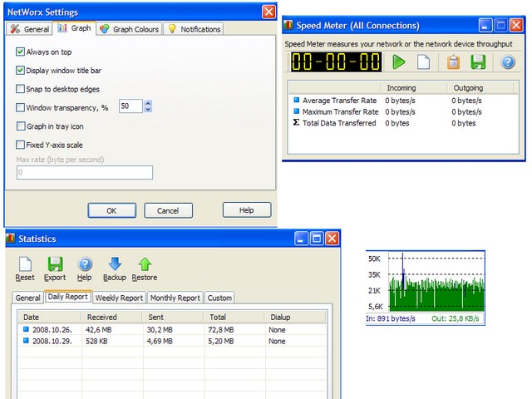This screenshot has width=532, height=399.
Task: Copy Speed Meter results with the clipboard icon
Action: (x=453, y=62)
